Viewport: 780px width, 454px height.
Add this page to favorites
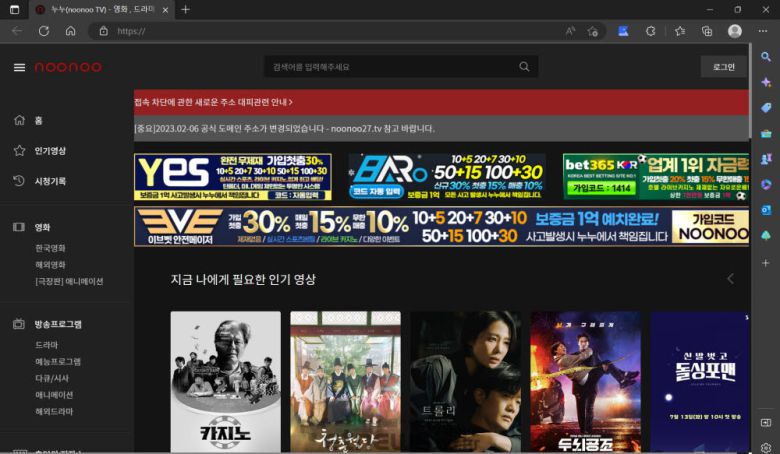pyautogui.click(x=592, y=31)
